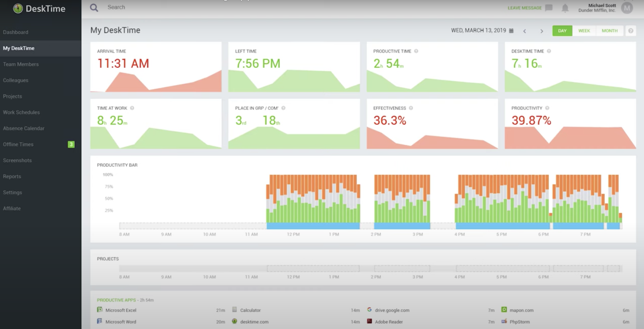Click the help question mark icon
Image resolution: width=644 pixels, height=329 pixels.
[x=630, y=31]
